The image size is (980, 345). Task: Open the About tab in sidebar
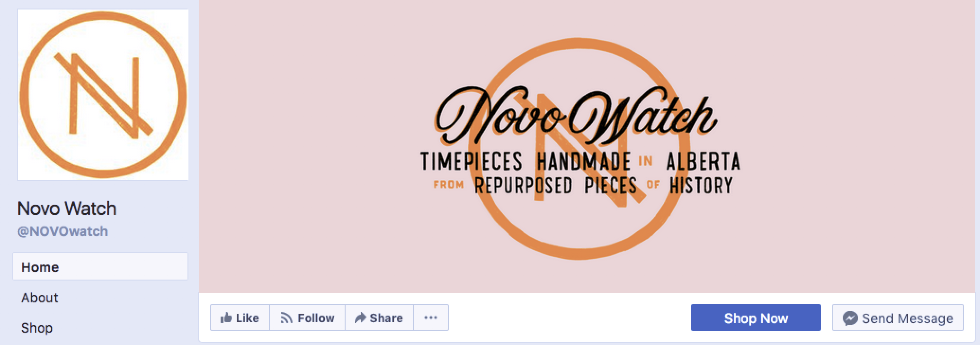(x=100, y=297)
